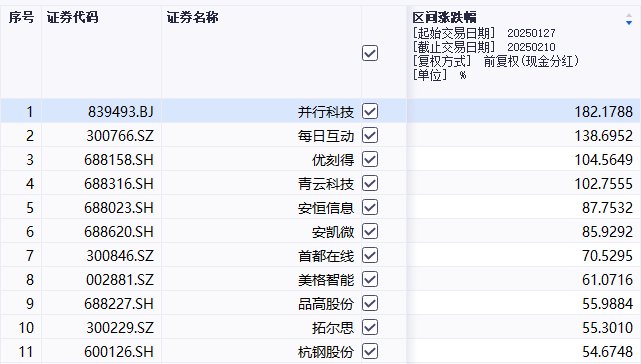Uncheck the 并行科技 row checkbox
The image size is (641, 364).
pos(370,111)
